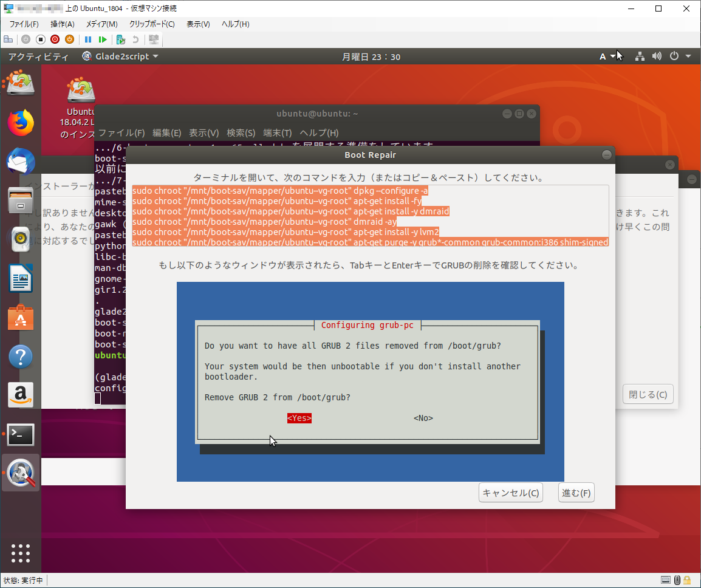Click the orange Save state toolbar icon
This screenshot has height=588, width=701.
pyautogui.click(x=69, y=39)
